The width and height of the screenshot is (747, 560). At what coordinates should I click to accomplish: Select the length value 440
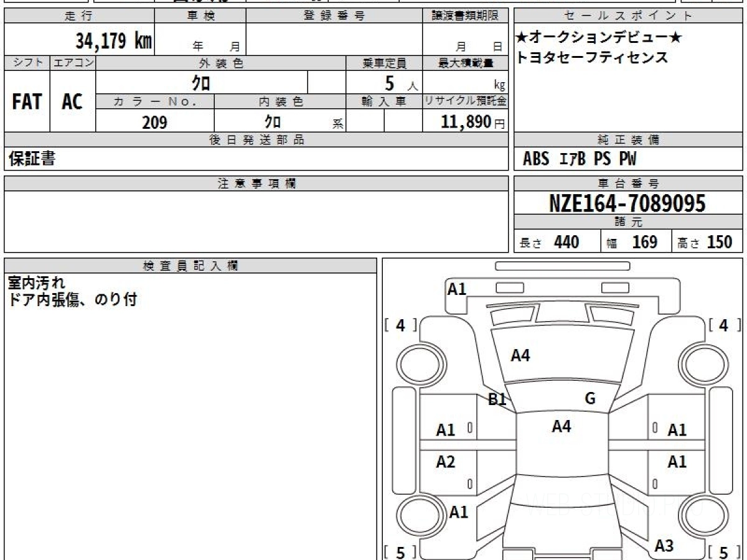click(x=566, y=242)
